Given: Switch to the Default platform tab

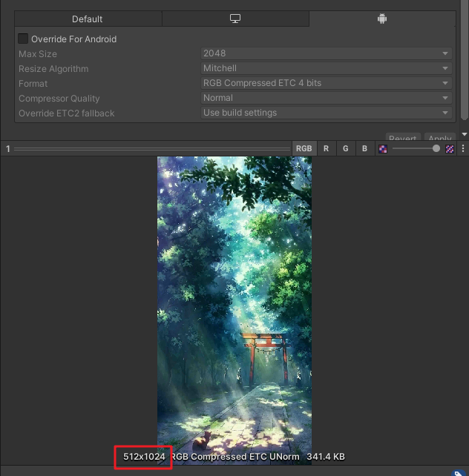Looking at the screenshot, I should coord(88,19).
